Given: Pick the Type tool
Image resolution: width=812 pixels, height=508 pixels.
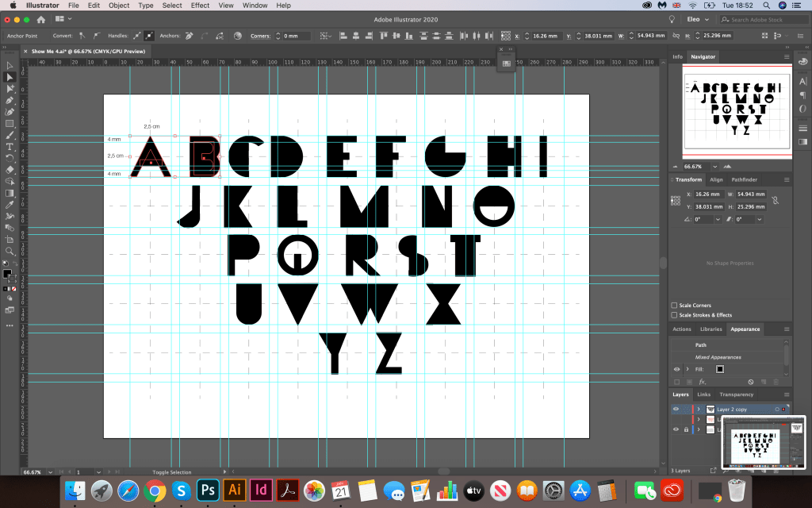Looking at the screenshot, I should [10, 147].
